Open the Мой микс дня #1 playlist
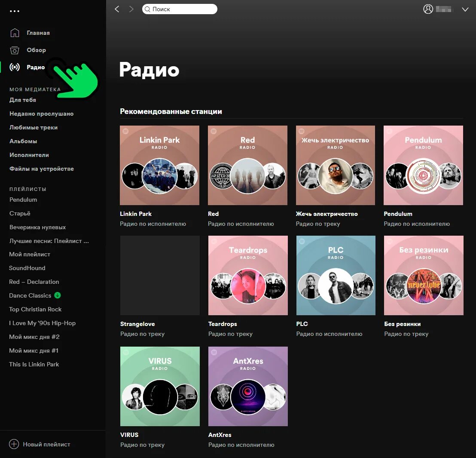 pyautogui.click(x=34, y=350)
